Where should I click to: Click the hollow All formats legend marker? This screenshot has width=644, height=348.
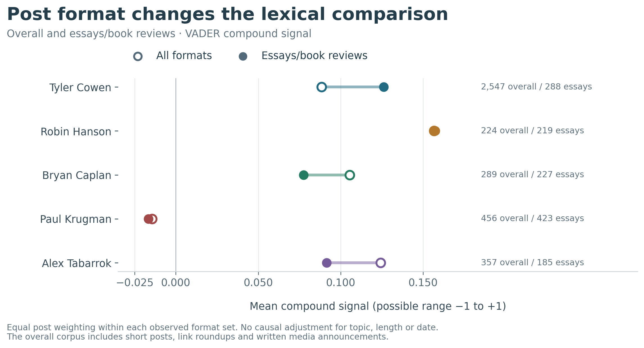coord(138,57)
